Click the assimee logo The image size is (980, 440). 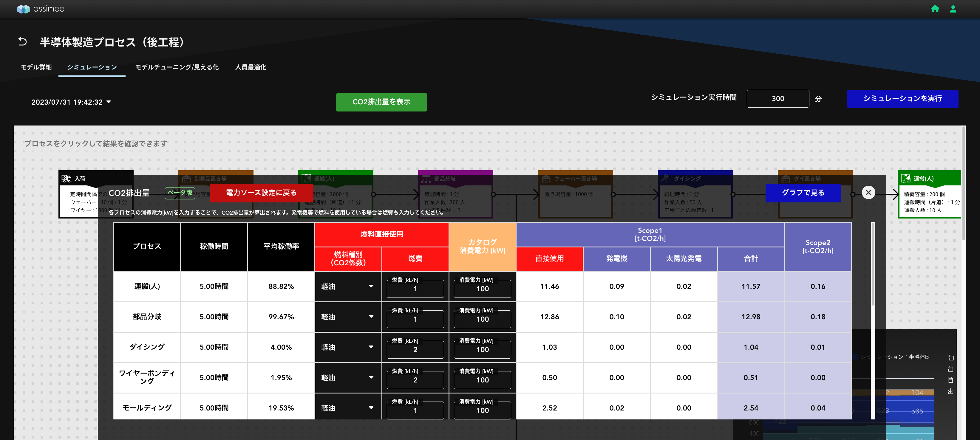click(x=41, y=9)
